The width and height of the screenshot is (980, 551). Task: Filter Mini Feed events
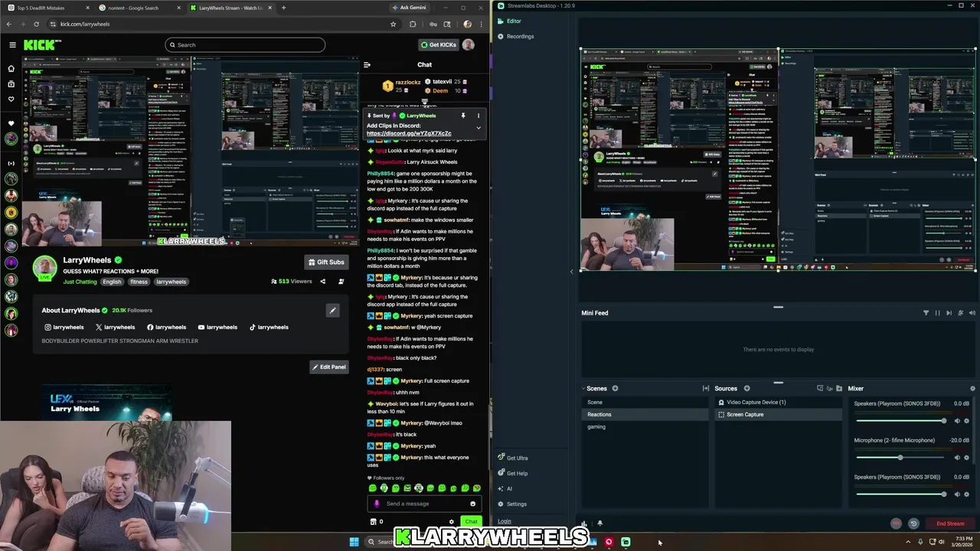[x=926, y=313]
